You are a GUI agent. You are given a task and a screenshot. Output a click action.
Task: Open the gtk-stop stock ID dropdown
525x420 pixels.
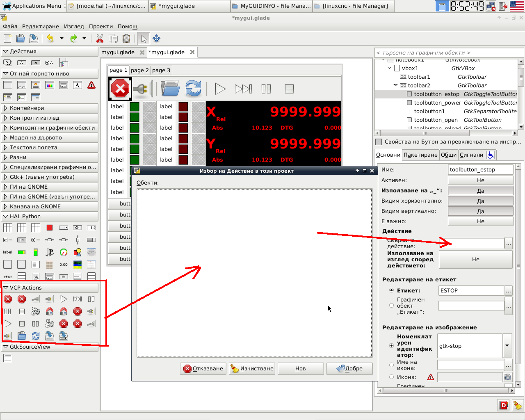(x=507, y=346)
